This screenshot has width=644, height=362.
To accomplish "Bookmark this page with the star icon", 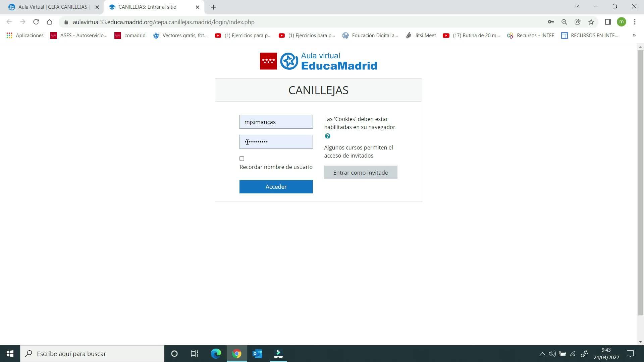I will (x=591, y=22).
